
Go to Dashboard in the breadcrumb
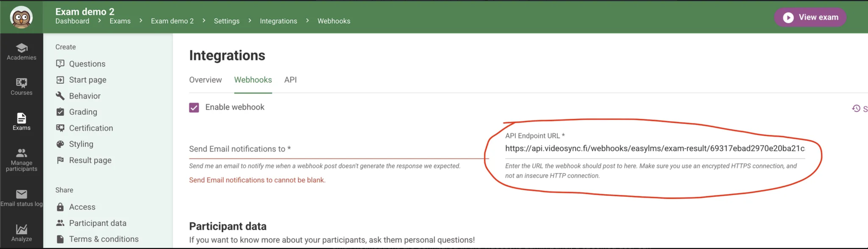[72, 21]
